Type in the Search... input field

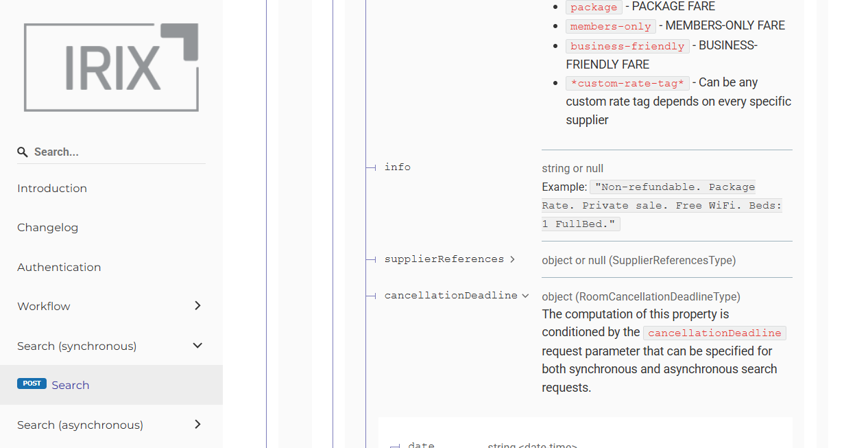117,152
